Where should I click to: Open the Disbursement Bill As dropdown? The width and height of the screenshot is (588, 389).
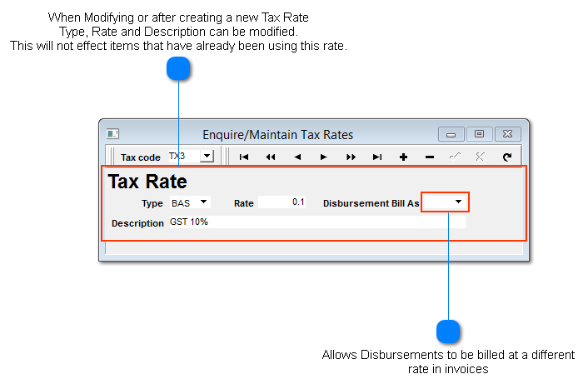[x=457, y=202]
